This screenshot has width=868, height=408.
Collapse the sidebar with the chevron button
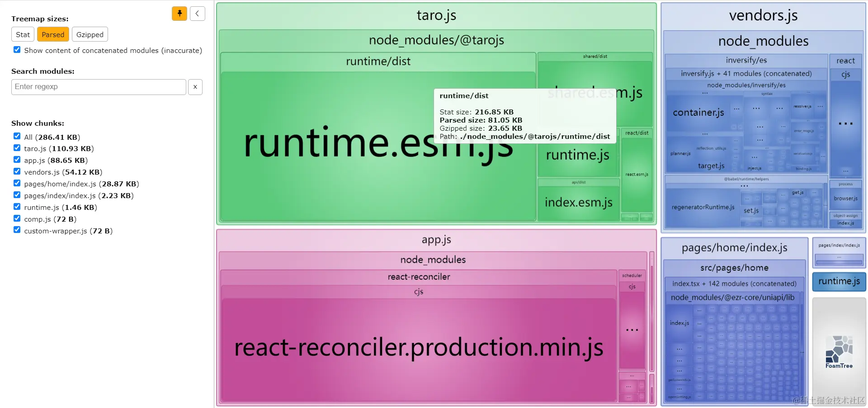[198, 14]
